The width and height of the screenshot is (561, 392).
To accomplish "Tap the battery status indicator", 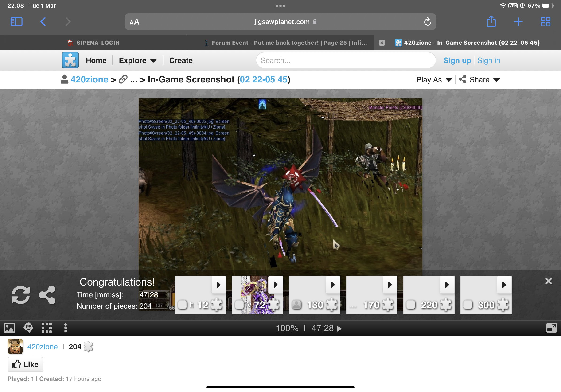I will tap(547, 6).
